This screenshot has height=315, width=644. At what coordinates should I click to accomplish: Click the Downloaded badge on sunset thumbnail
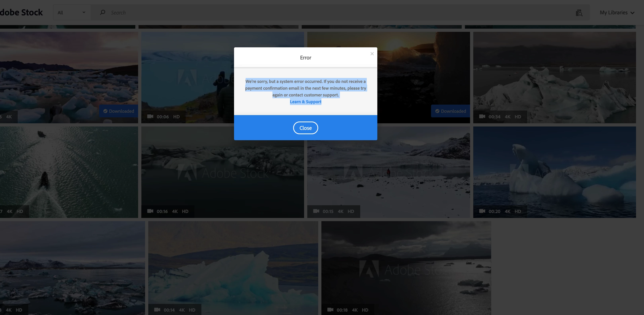[x=451, y=111]
